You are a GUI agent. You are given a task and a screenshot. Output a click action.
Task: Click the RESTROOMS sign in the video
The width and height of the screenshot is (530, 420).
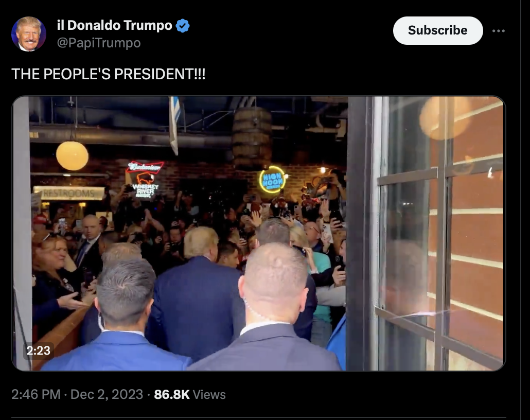tap(69, 193)
